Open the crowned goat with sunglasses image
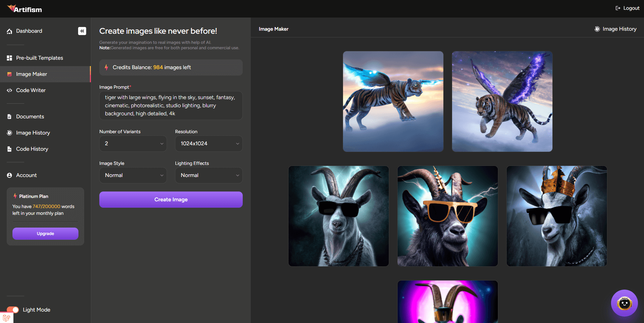 click(x=557, y=216)
